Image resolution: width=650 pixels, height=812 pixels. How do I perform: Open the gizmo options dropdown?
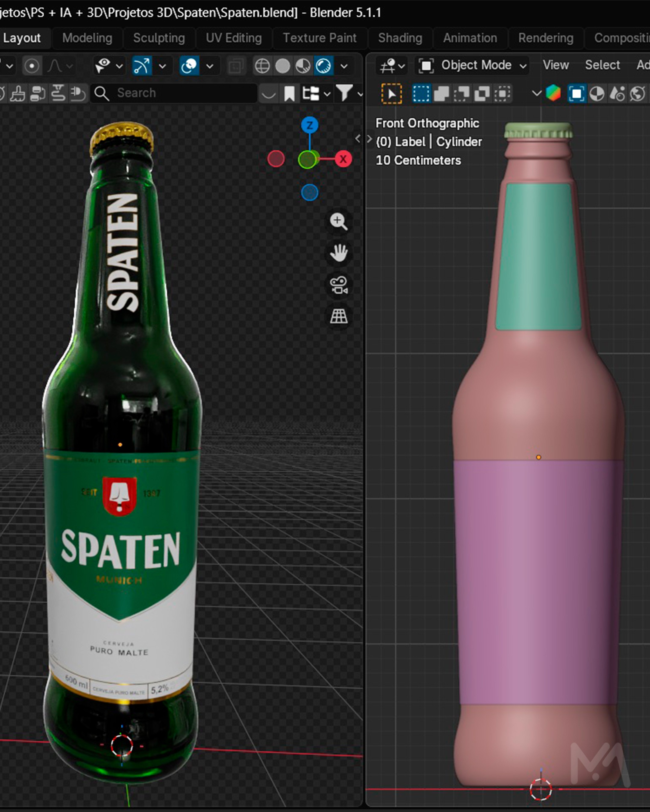[162, 66]
